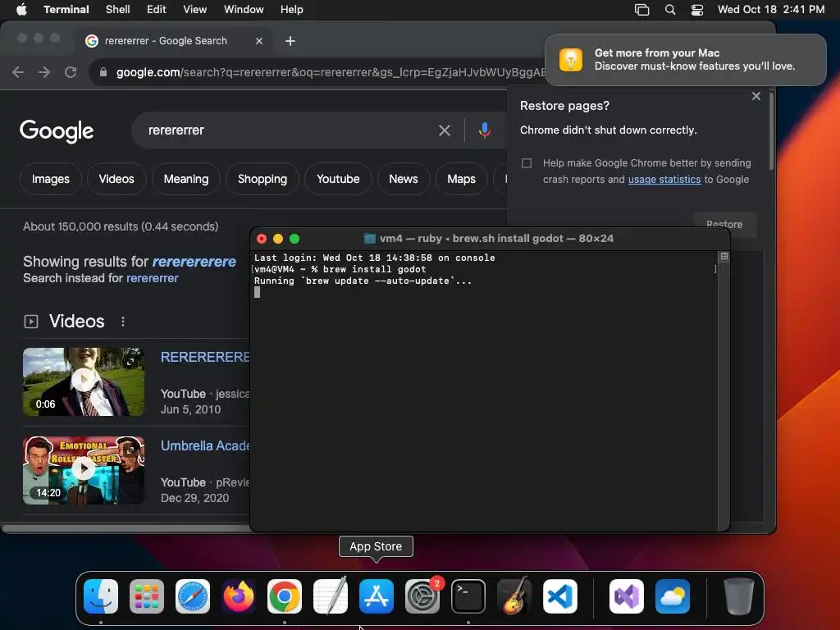The width and height of the screenshot is (840, 630).
Task: Open Get more from your Mac notification
Action: click(x=686, y=59)
